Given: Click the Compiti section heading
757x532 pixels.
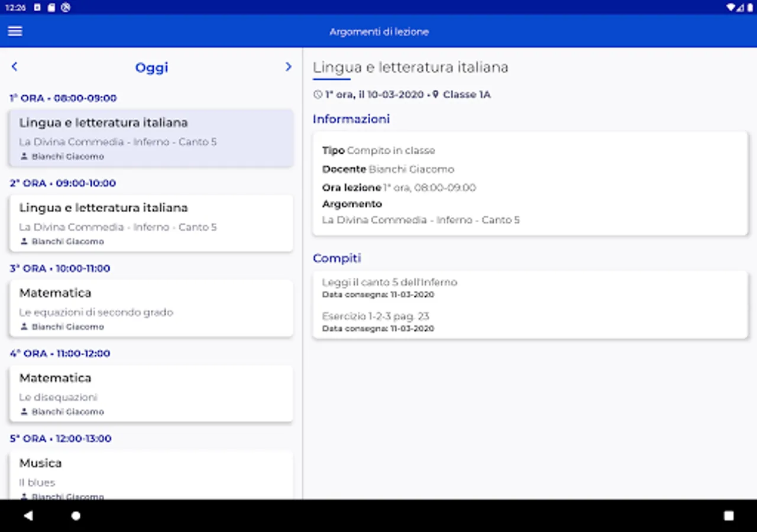Looking at the screenshot, I should 337,258.
